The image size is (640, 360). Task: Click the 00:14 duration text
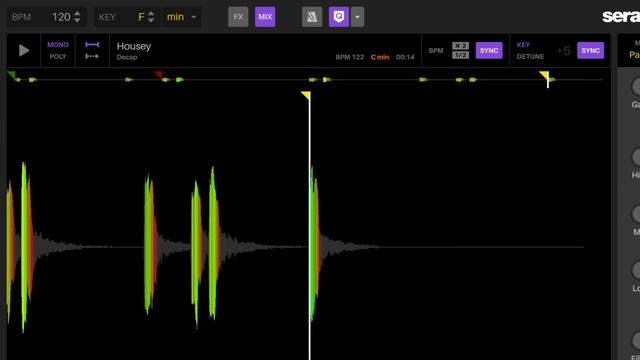point(405,57)
